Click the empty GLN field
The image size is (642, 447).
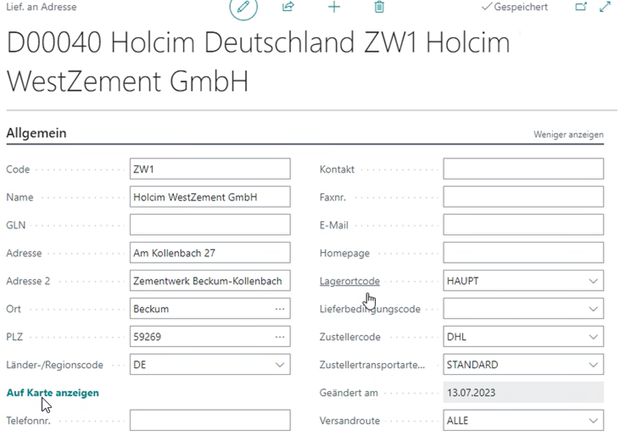point(210,225)
